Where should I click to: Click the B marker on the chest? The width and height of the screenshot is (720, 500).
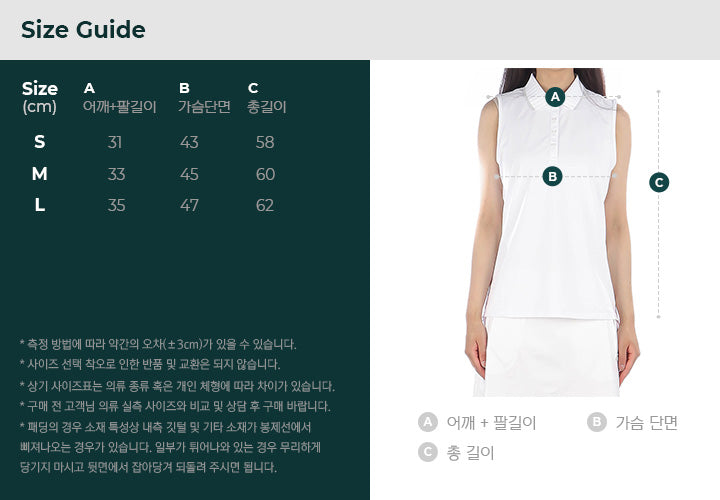click(x=552, y=176)
